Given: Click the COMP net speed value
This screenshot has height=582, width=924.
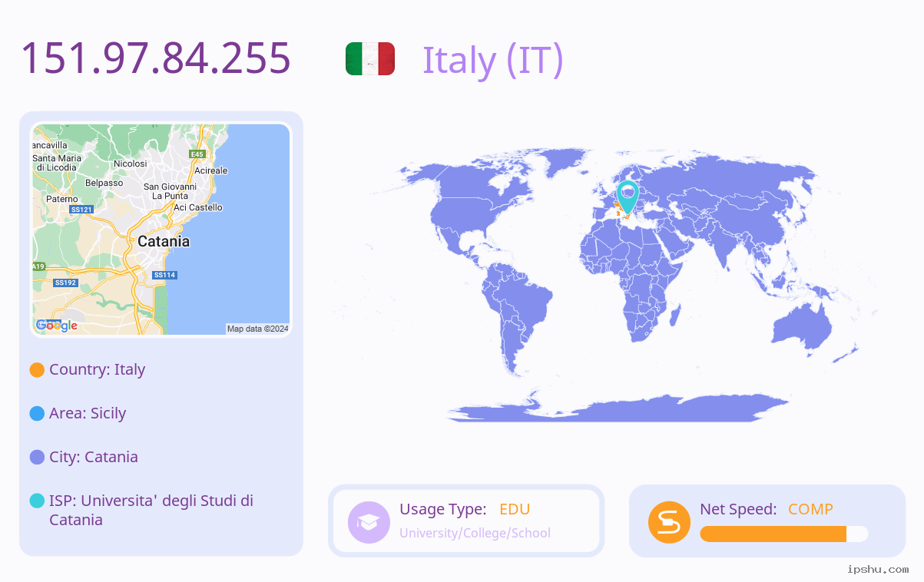Looking at the screenshot, I should (x=810, y=509).
